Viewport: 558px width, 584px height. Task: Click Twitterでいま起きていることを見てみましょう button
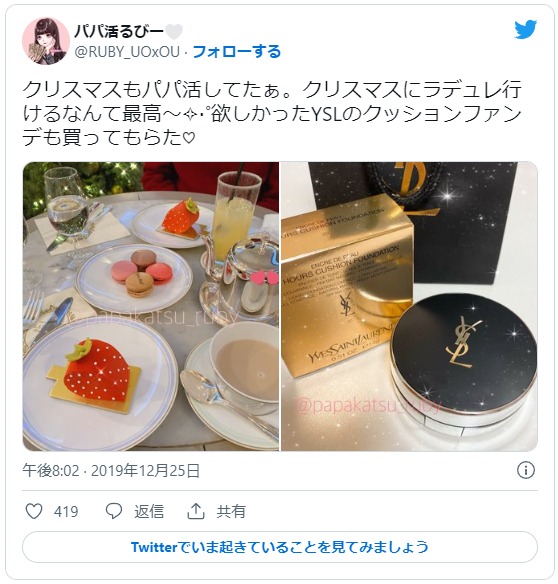point(280,547)
